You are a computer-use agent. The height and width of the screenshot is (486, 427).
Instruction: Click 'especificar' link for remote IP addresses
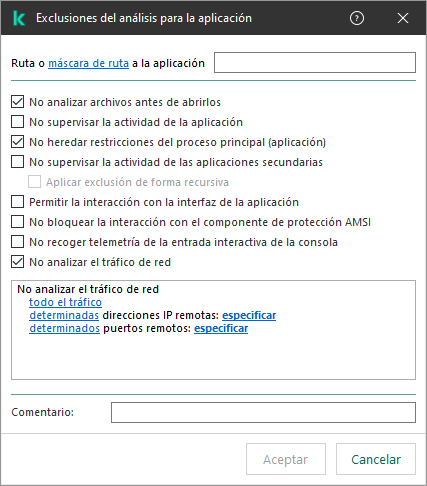tap(249, 315)
